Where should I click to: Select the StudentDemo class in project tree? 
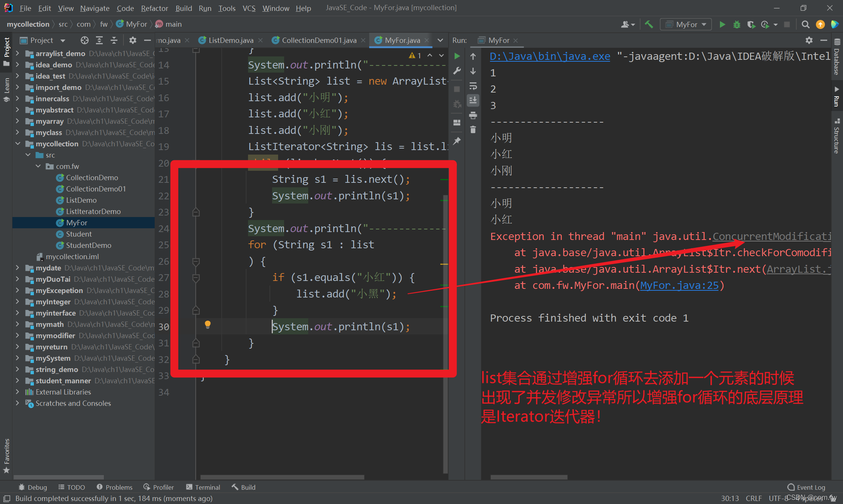88,245
